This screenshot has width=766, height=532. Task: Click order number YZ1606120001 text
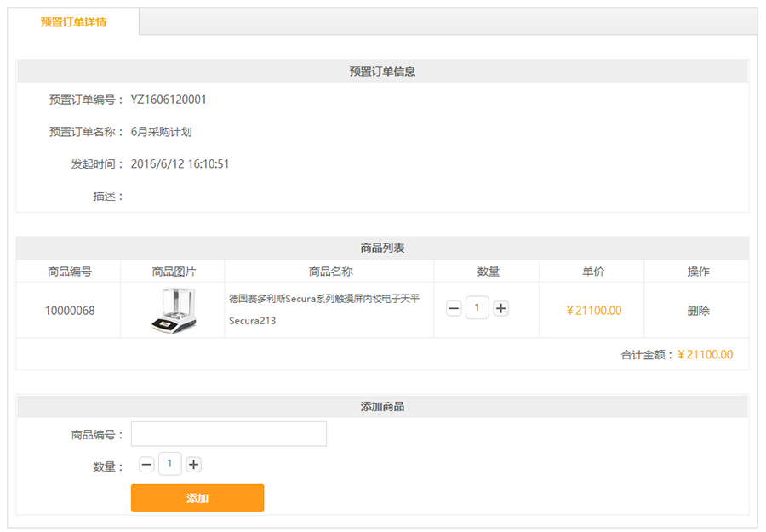pyautogui.click(x=169, y=100)
